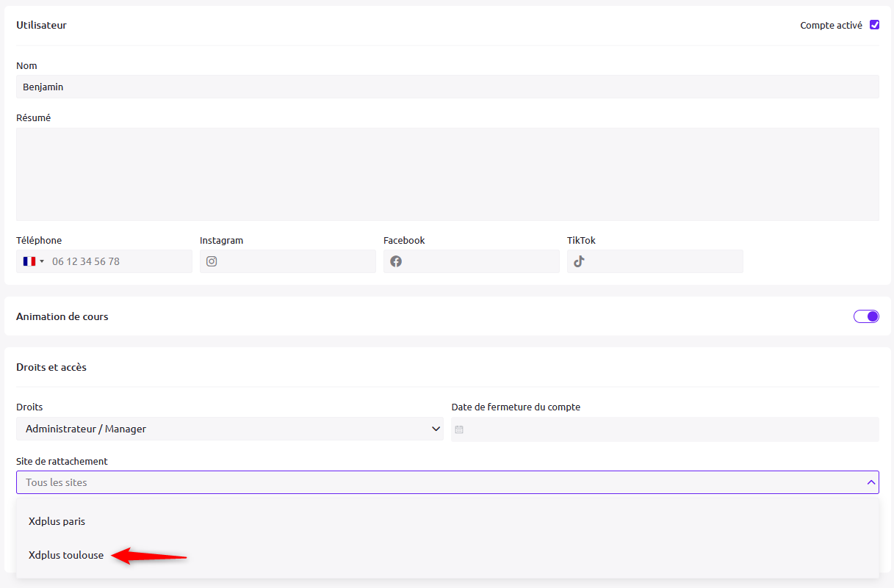
Task: Click the Téléphone number input
Action: click(118, 261)
